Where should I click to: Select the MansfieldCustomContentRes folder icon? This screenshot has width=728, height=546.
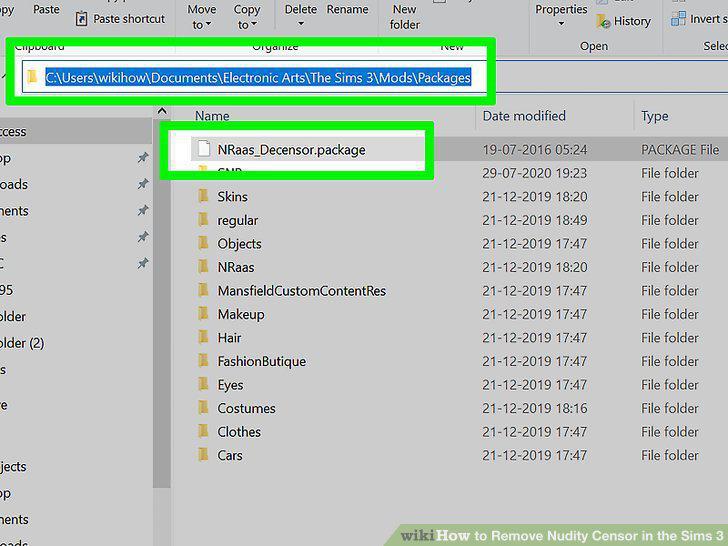(x=203, y=290)
